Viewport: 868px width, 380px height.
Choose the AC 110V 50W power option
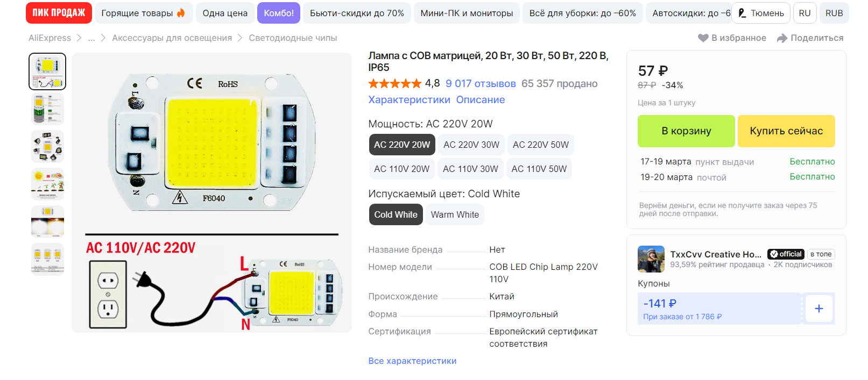[x=539, y=169]
